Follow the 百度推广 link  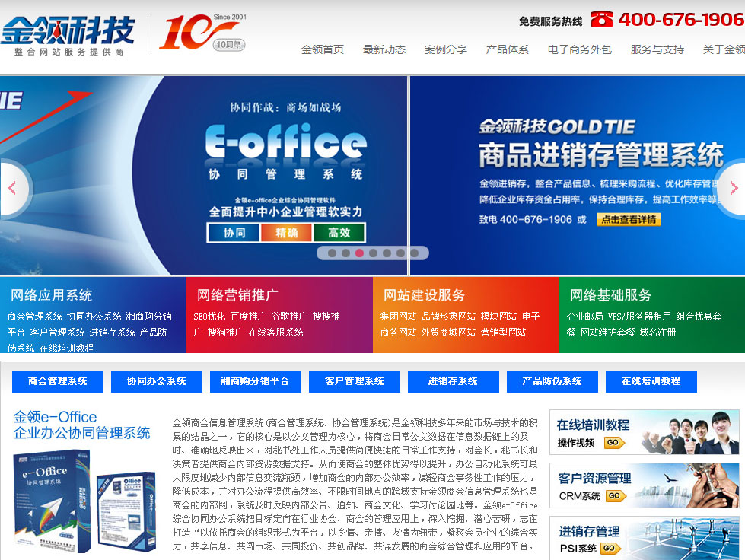[249, 317]
